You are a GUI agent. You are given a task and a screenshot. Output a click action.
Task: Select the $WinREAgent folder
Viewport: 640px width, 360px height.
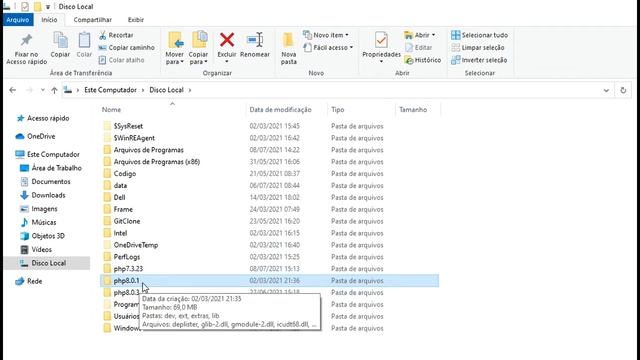[134, 138]
